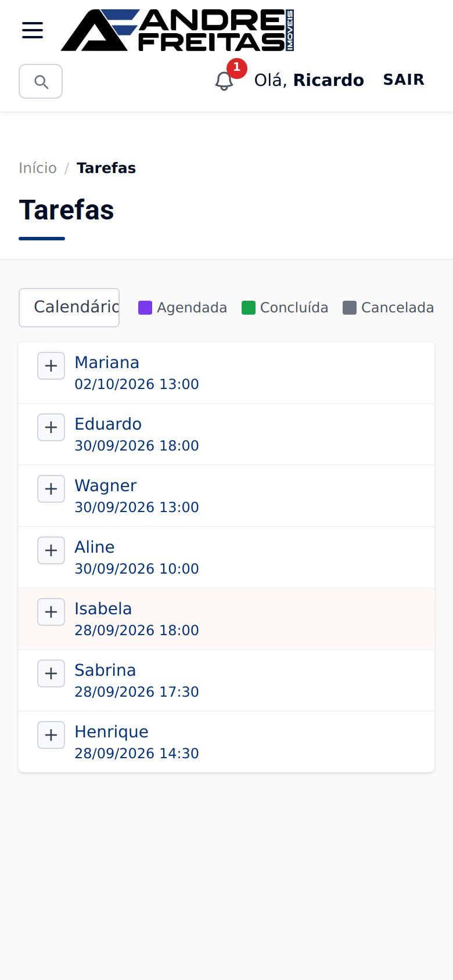Open the notifications bell
453x980 pixels.
pos(224,81)
